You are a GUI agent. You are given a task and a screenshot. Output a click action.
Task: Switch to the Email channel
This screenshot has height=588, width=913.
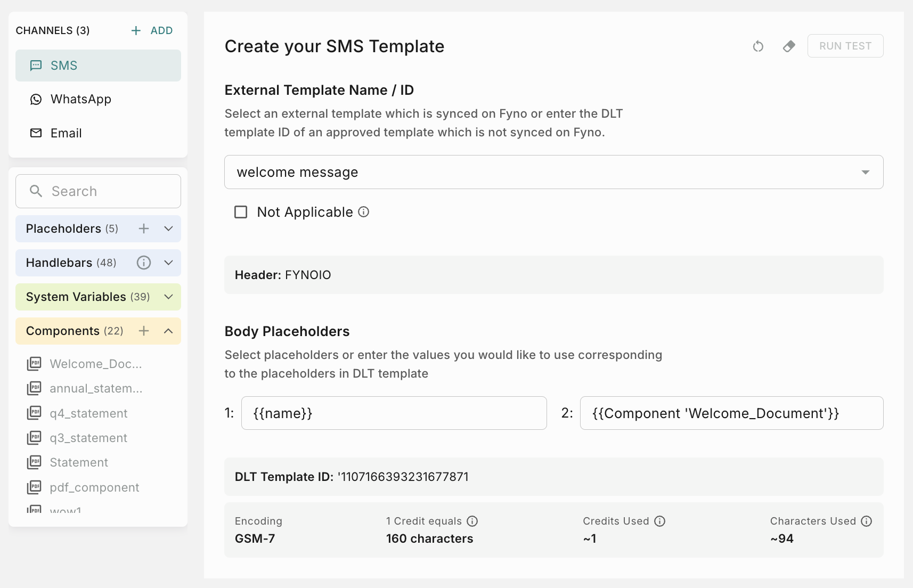click(66, 133)
